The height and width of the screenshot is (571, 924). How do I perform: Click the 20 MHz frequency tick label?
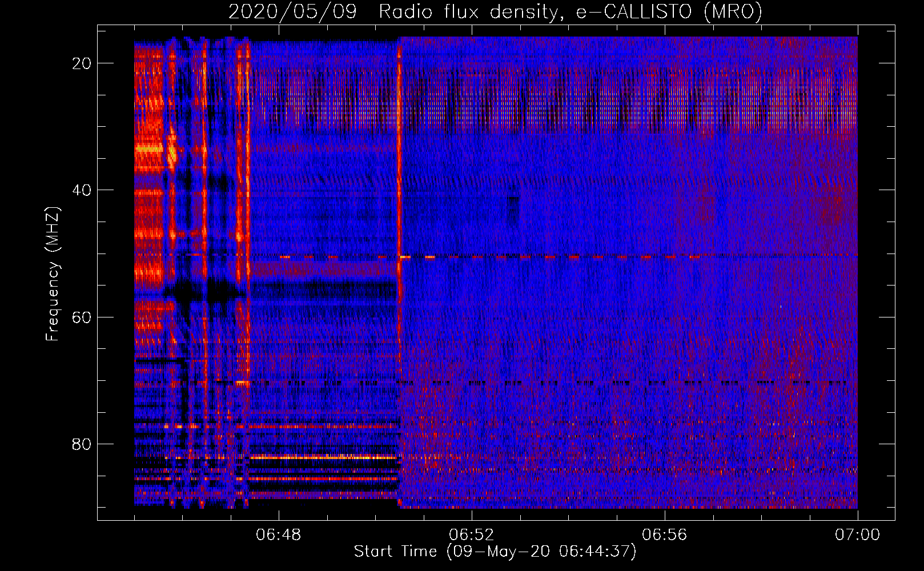point(82,63)
